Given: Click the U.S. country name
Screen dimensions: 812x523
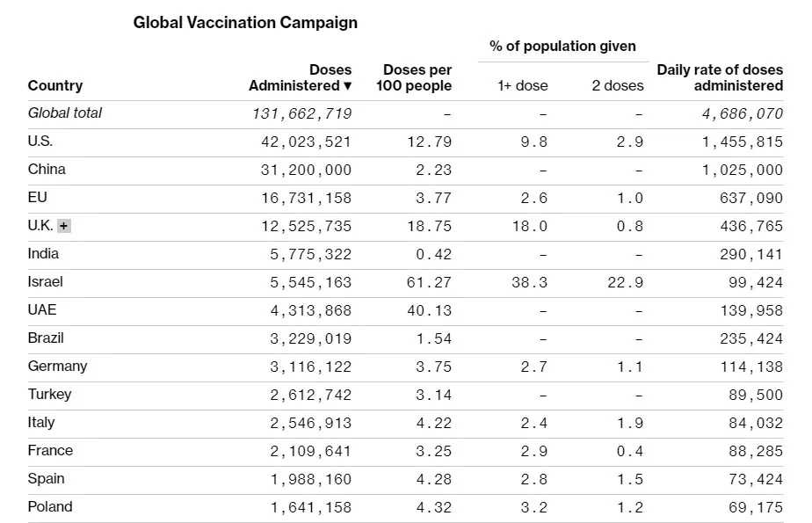Looking at the screenshot, I should click(x=40, y=141).
